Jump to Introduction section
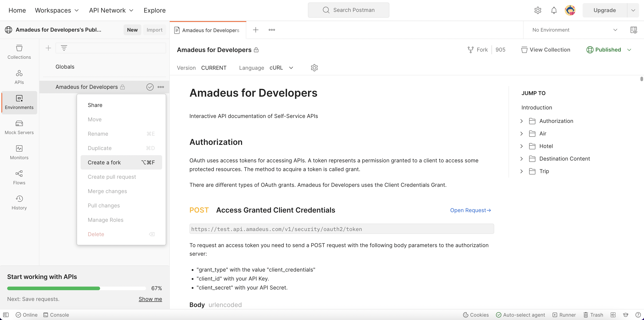The image size is (644, 320). [537, 107]
